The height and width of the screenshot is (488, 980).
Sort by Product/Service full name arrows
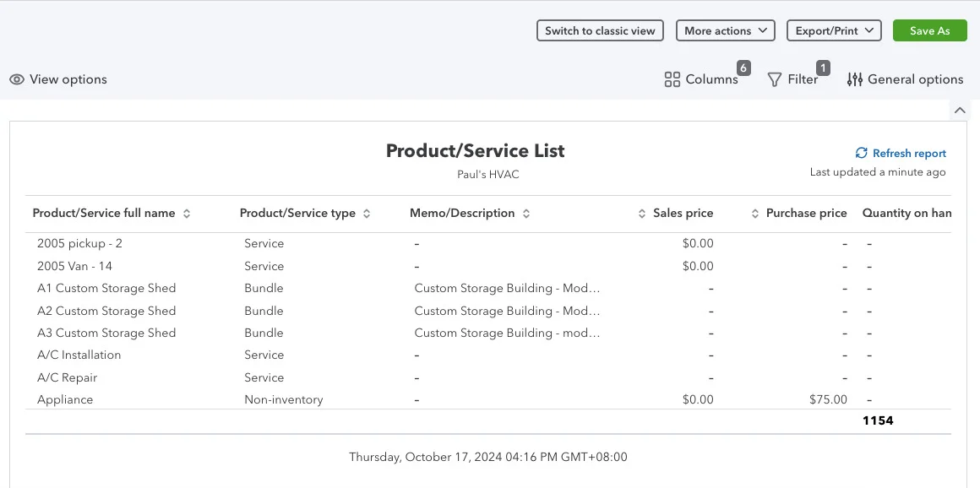coord(186,214)
